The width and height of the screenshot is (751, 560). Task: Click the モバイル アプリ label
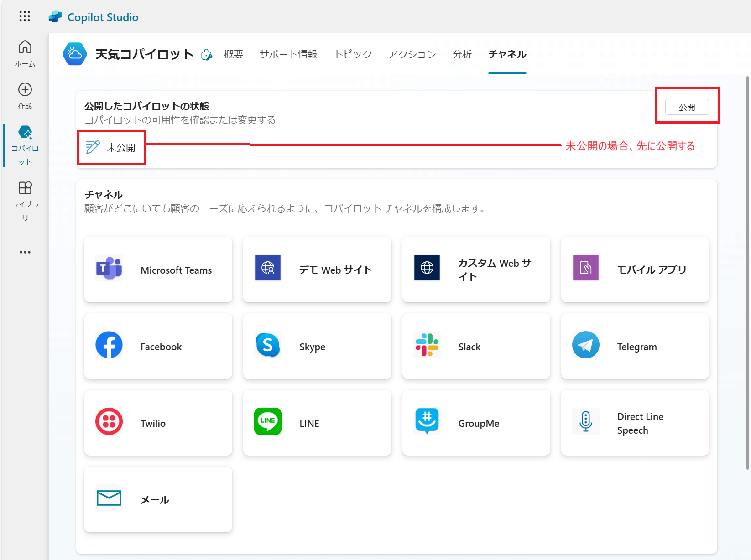652,270
